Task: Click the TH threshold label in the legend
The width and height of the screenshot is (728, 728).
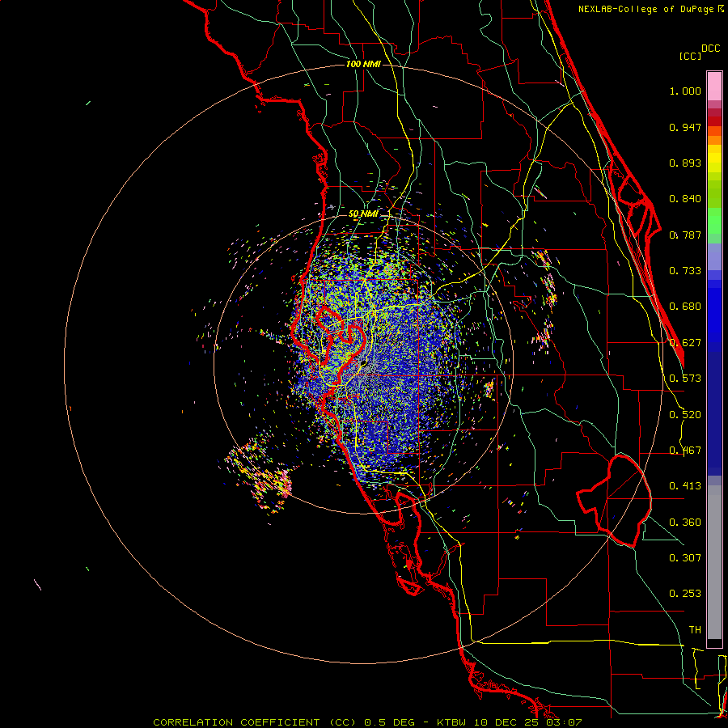Action: coord(695,630)
